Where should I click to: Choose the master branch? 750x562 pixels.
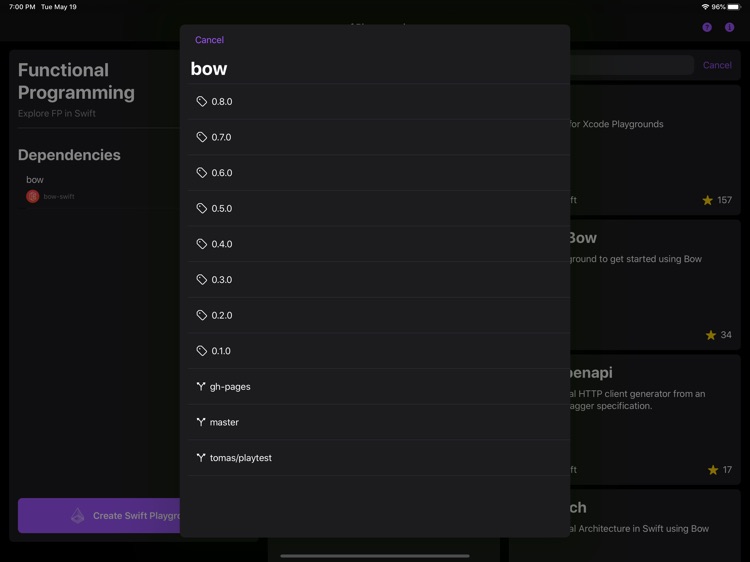click(379, 422)
